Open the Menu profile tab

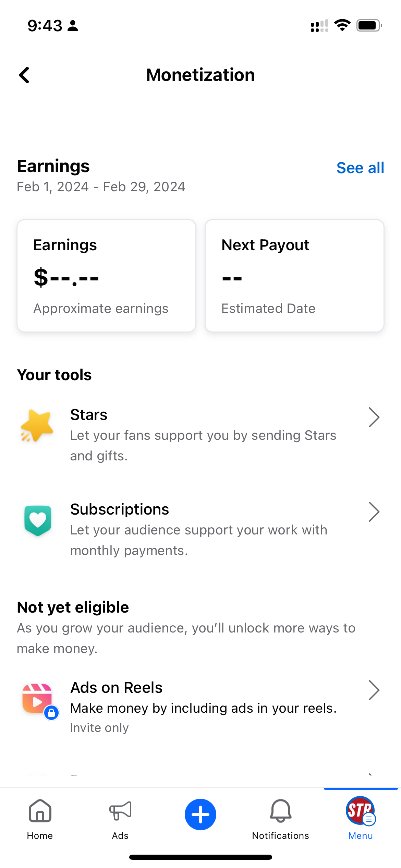(x=361, y=811)
